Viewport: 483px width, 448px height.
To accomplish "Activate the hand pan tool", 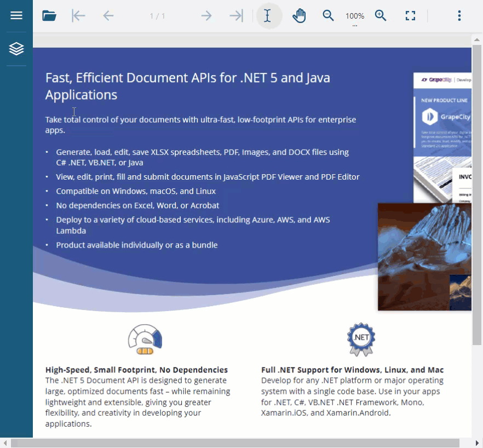I will click(x=299, y=16).
